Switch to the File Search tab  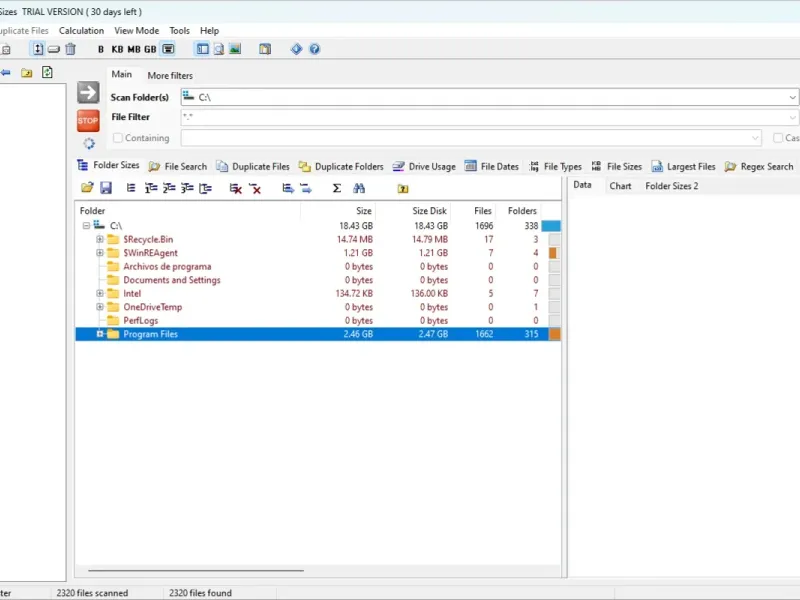coord(178,166)
